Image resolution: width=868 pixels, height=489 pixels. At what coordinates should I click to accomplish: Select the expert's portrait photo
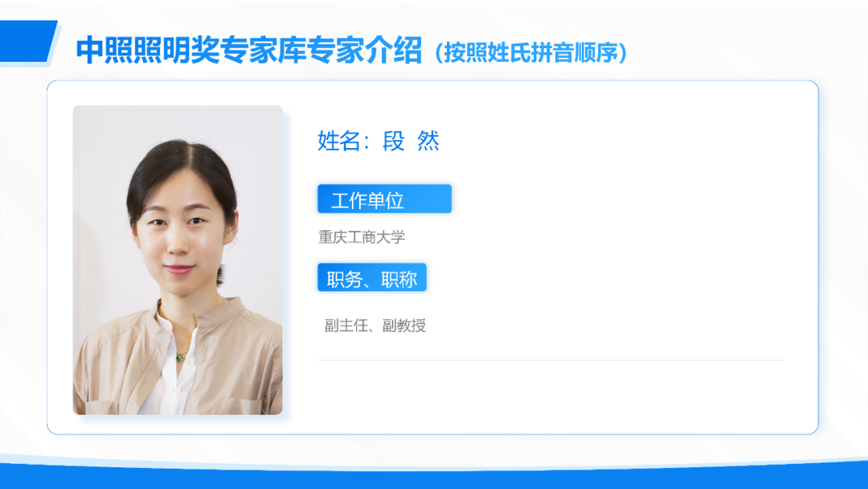coord(178,260)
